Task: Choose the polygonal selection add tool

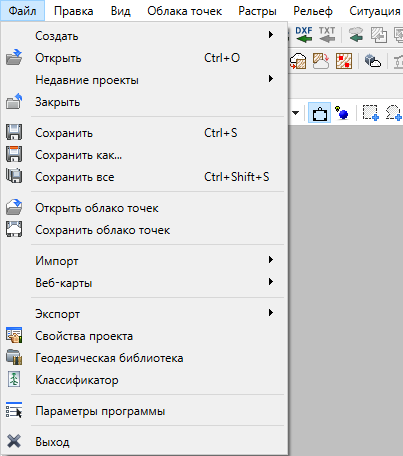Action: [x=394, y=113]
